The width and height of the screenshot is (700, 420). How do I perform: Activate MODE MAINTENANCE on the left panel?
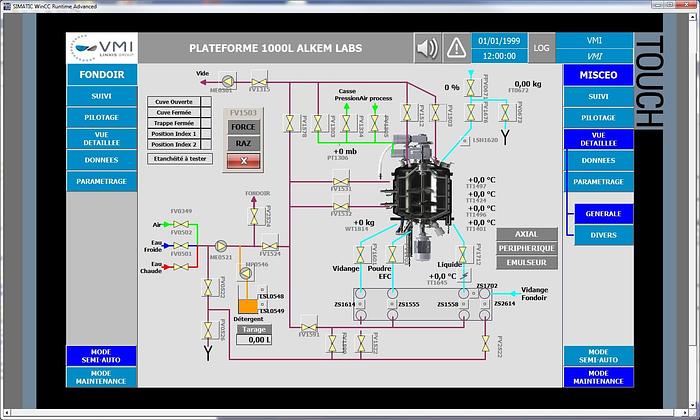101,377
